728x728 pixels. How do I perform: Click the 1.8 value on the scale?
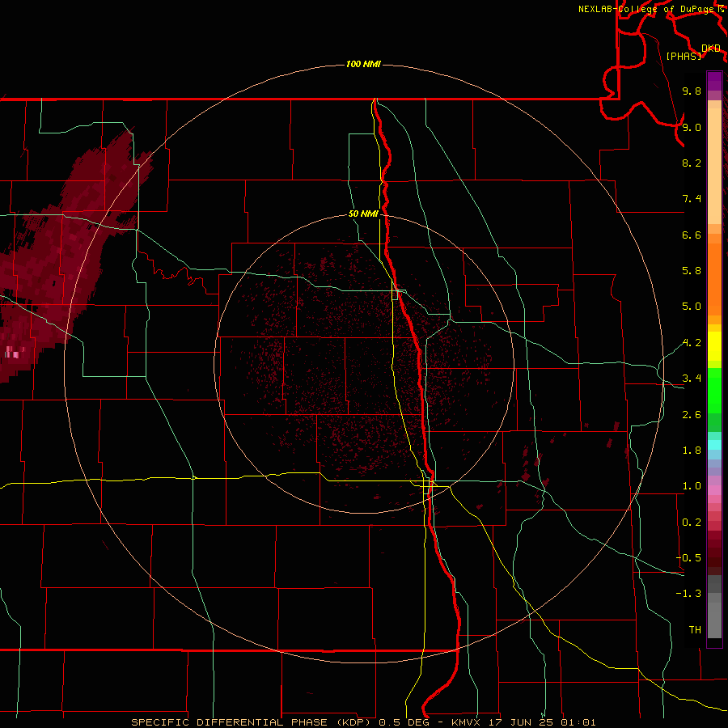click(x=692, y=451)
